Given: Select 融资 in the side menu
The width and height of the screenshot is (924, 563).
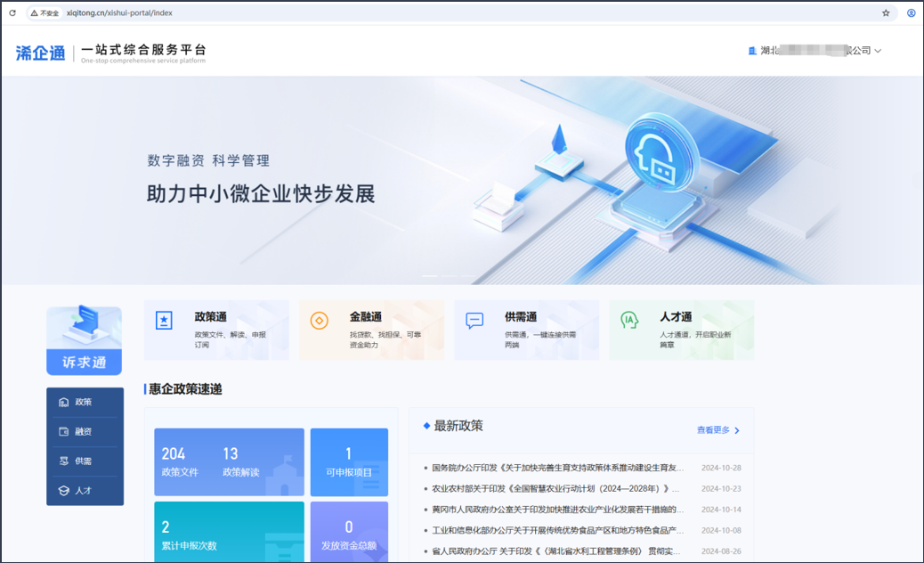Looking at the screenshot, I should pos(85,431).
